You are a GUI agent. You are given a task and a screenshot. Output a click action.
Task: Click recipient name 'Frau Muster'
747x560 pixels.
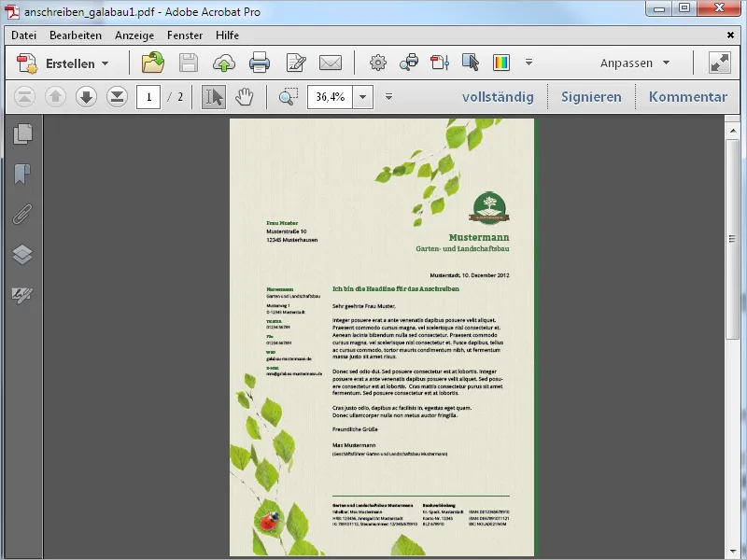[x=282, y=223]
